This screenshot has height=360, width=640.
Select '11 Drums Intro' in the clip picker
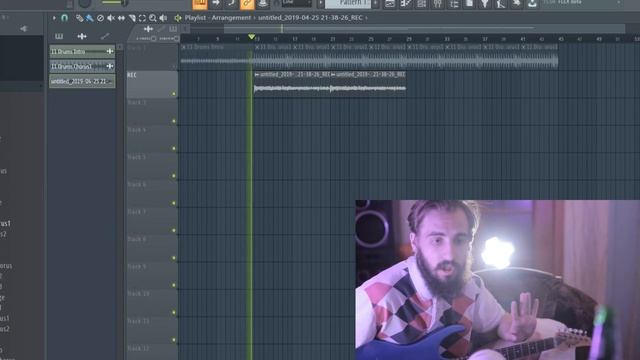click(x=82, y=51)
